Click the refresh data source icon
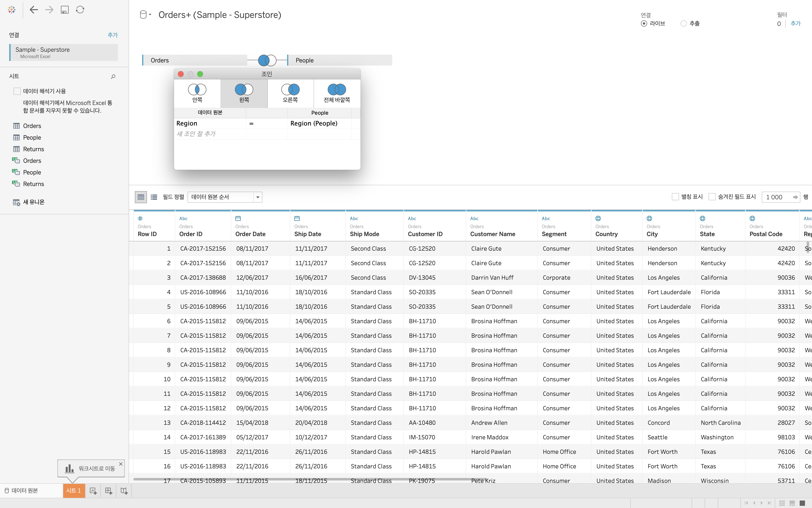Image resolution: width=812 pixels, height=508 pixels. (80, 10)
